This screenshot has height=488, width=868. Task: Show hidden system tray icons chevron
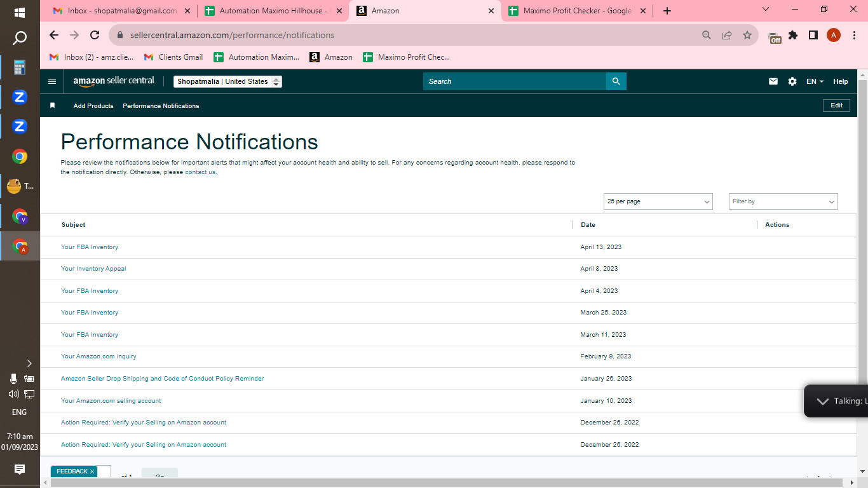pos(29,363)
